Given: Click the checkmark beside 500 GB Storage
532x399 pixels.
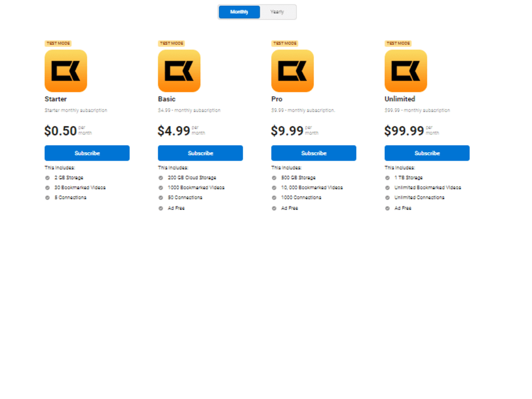Looking at the screenshot, I should point(274,178).
